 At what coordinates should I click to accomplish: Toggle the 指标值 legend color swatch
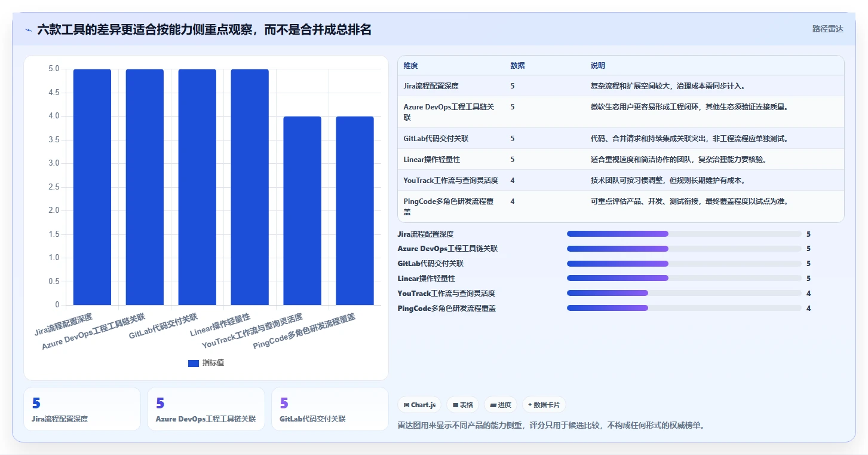click(194, 363)
